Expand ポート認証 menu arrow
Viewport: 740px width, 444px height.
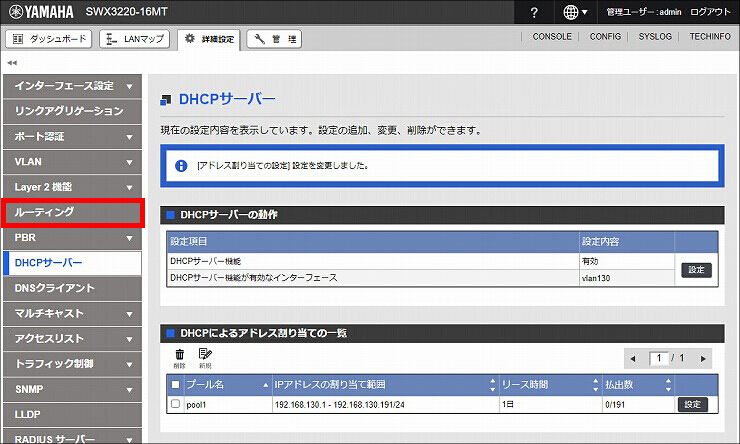pyautogui.click(x=129, y=137)
